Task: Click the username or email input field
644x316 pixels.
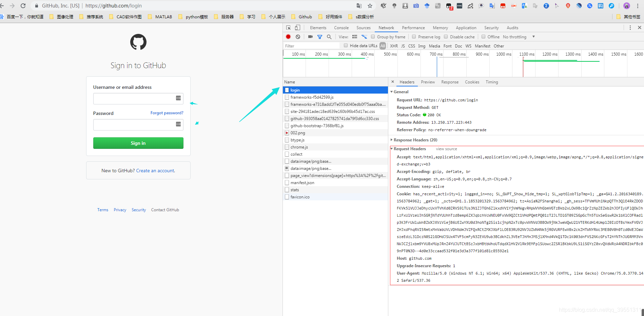Action: 138,99
